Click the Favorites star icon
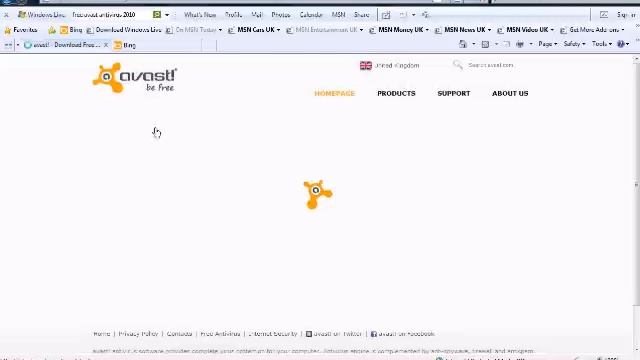 tap(7, 30)
